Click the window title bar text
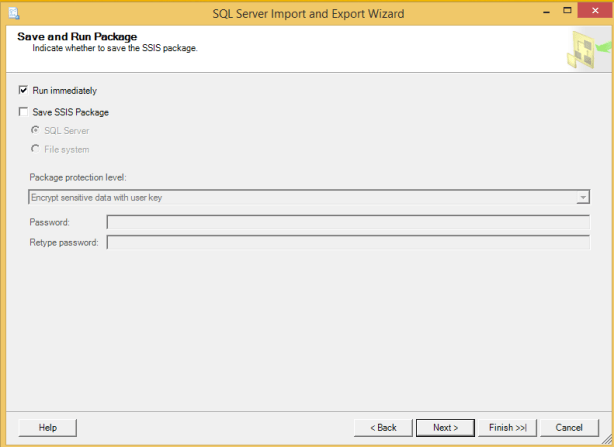Viewport: 614px width, 447px height. 308,13
